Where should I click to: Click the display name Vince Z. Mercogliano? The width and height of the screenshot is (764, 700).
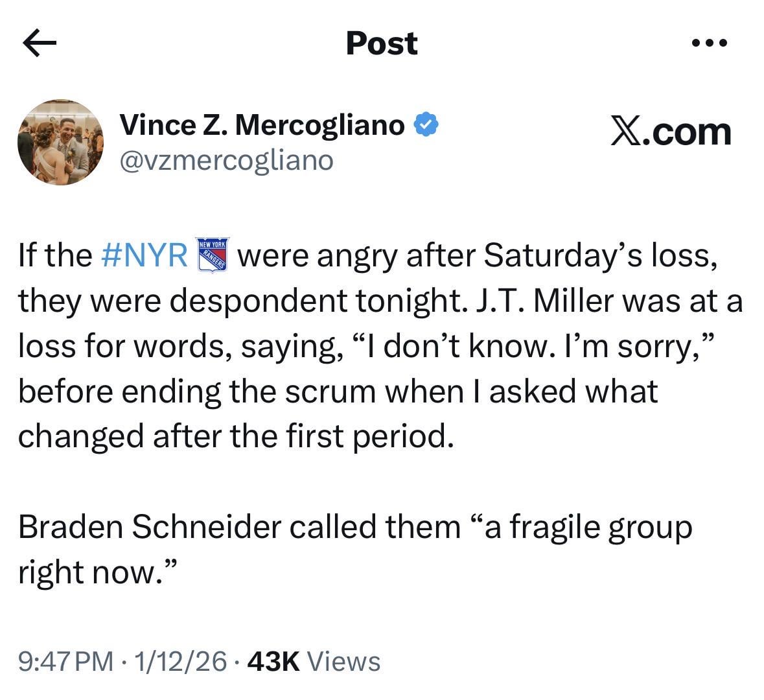(x=262, y=124)
